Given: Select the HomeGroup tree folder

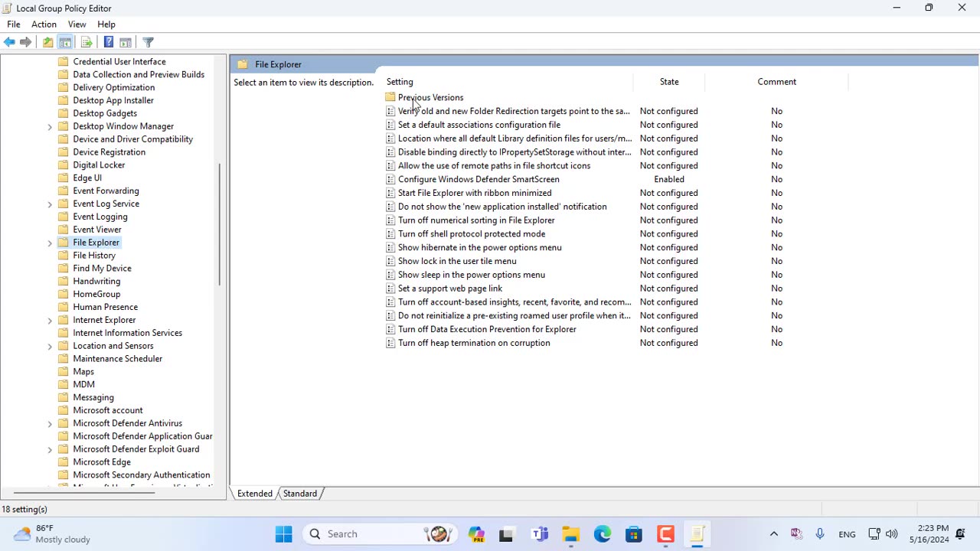Looking at the screenshot, I should 96,295.
